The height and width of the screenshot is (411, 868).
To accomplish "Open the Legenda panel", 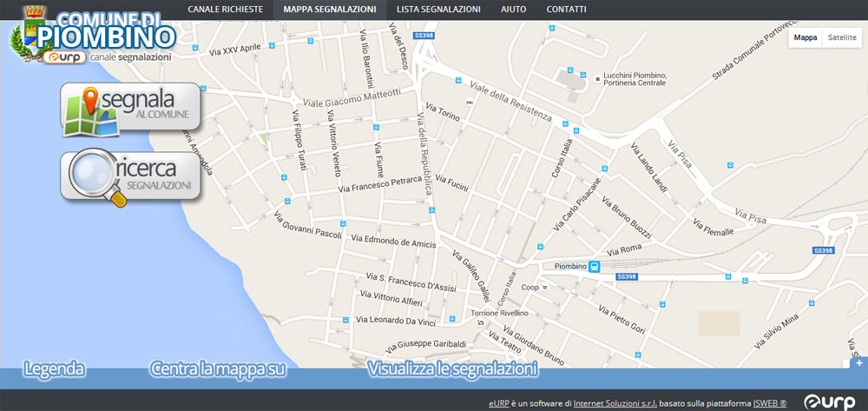I will 54,369.
